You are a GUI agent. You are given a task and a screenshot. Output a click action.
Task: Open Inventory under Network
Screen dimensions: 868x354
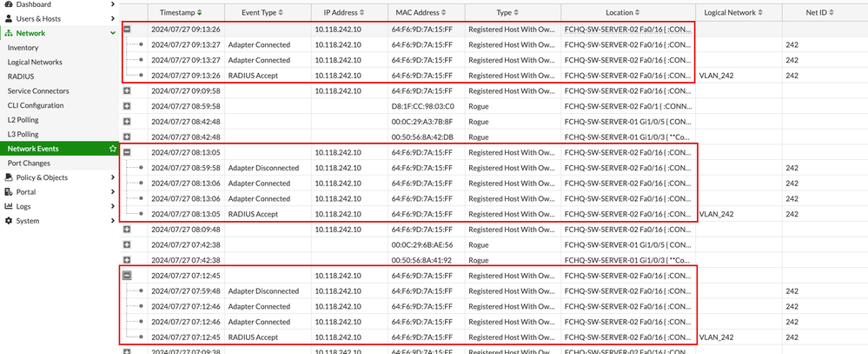pos(23,48)
